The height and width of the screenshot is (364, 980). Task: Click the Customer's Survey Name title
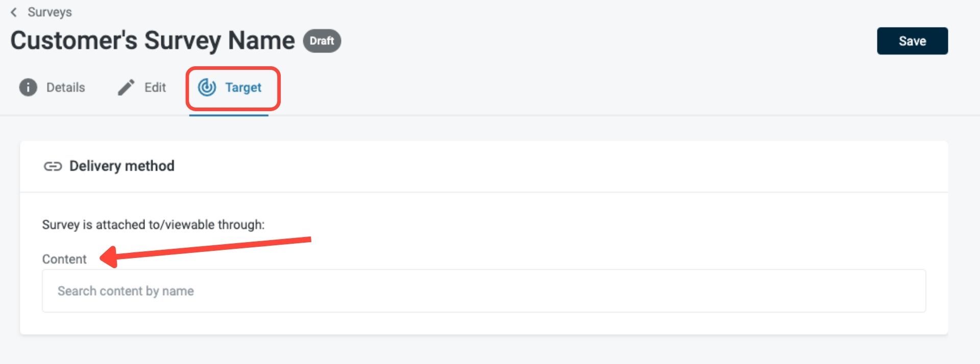(x=152, y=41)
